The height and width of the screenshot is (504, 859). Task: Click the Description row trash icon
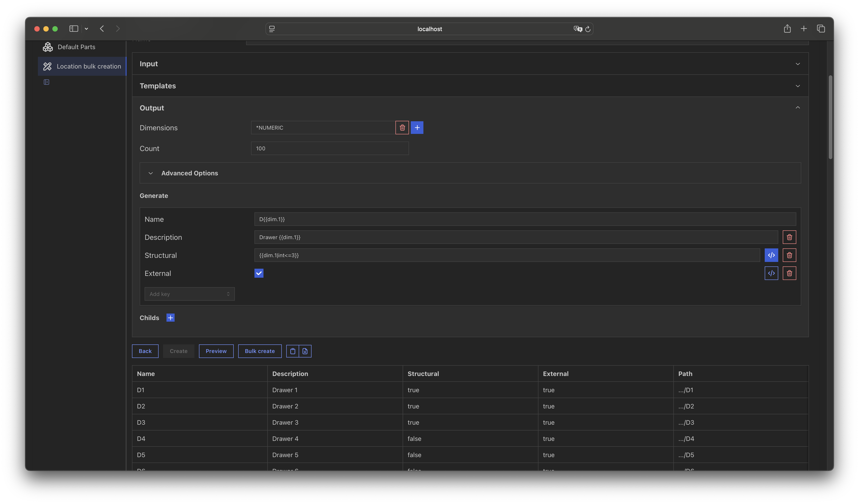(789, 237)
